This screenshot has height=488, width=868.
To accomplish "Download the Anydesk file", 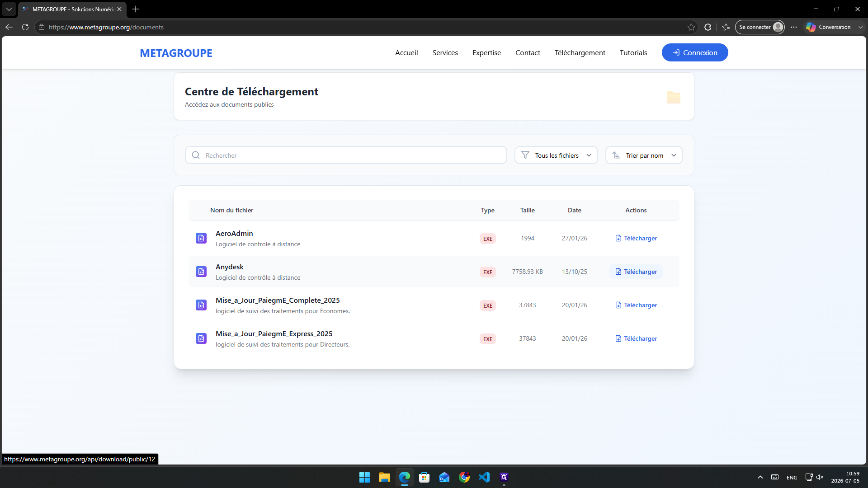I will (636, 272).
